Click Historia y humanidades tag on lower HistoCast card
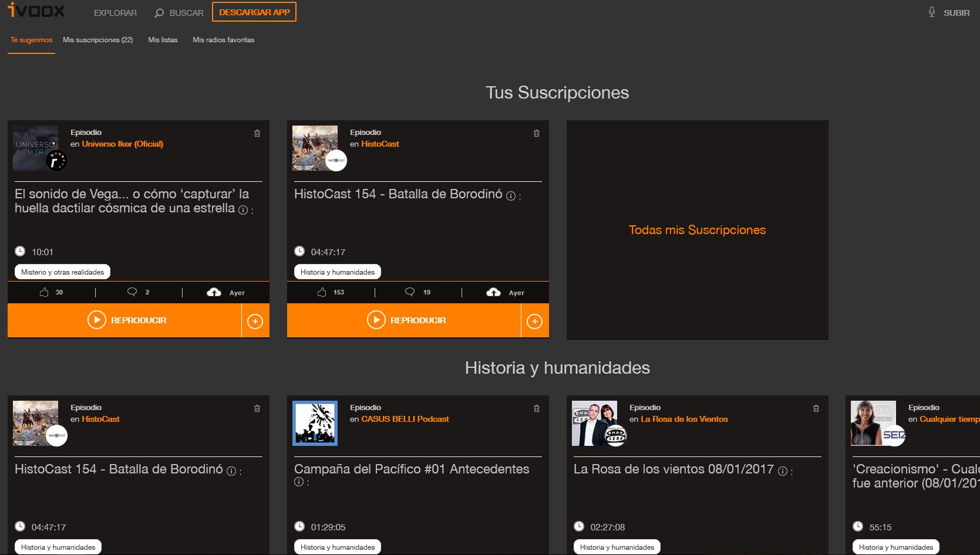This screenshot has height=555, width=980. click(x=58, y=547)
